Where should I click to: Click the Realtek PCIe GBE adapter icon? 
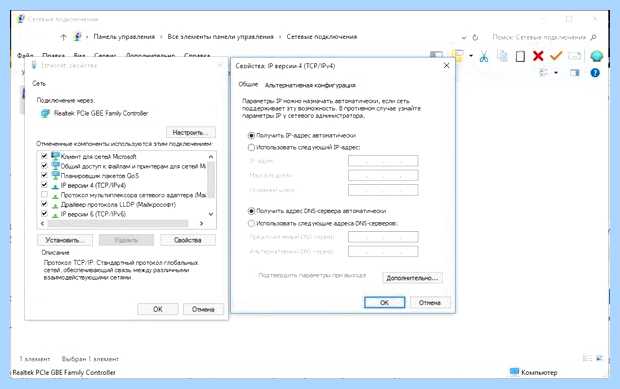pos(45,113)
